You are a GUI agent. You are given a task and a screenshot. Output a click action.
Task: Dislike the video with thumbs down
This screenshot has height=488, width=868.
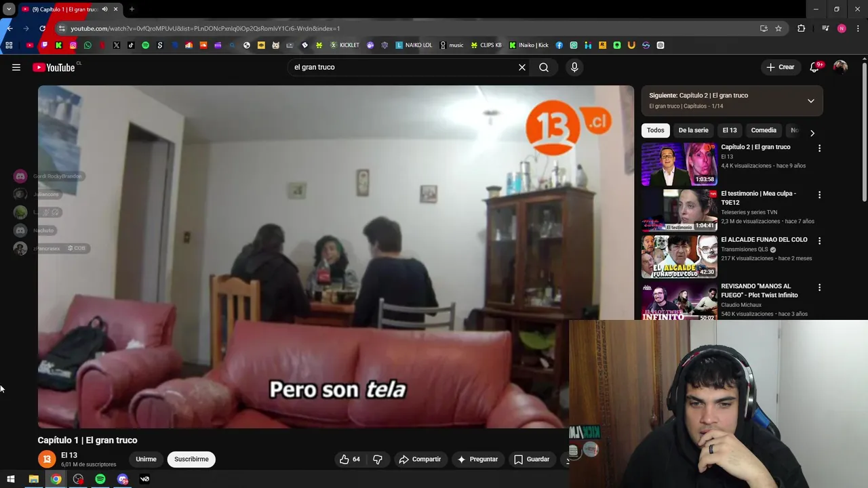(378, 460)
